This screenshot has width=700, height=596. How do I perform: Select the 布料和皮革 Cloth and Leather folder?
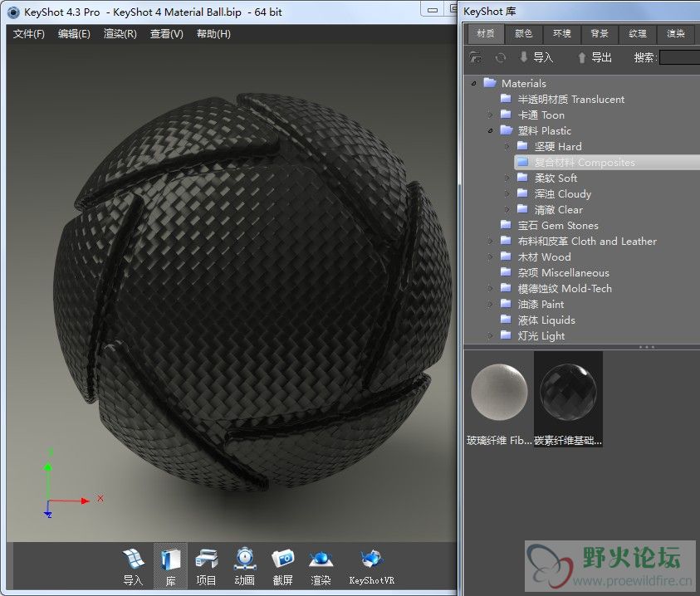click(579, 241)
